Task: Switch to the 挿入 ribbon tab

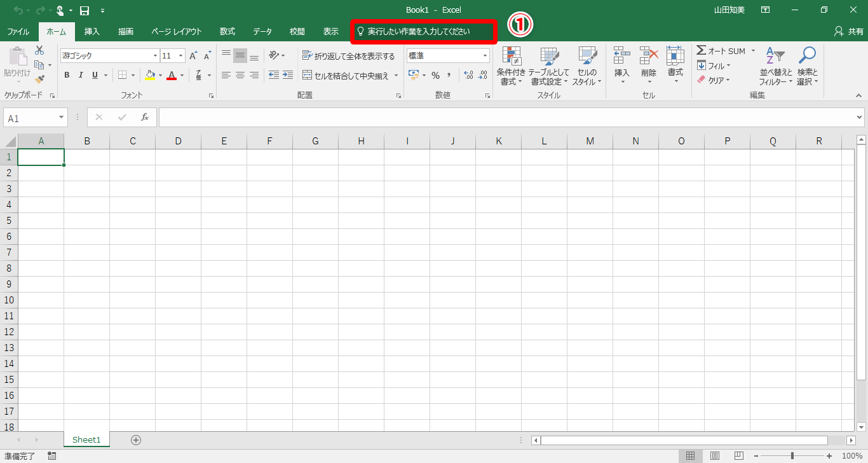Action: [92, 31]
